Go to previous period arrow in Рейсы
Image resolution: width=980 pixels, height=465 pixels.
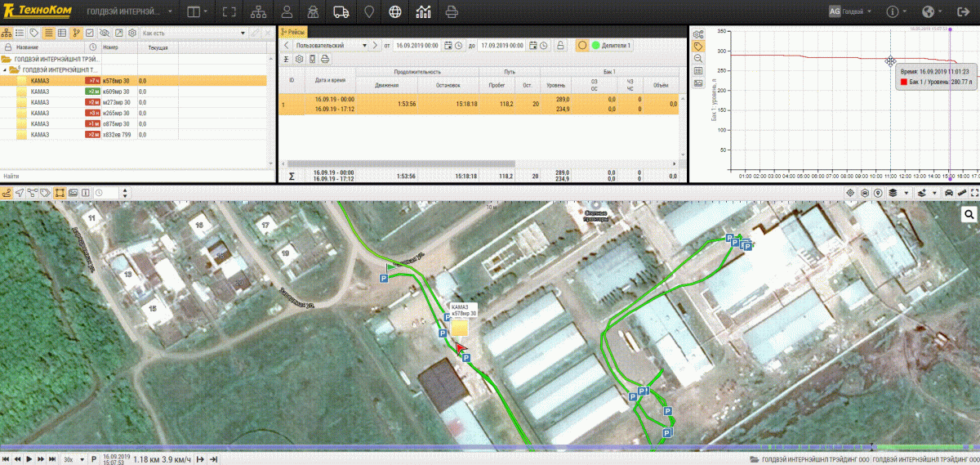[x=287, y=46]
